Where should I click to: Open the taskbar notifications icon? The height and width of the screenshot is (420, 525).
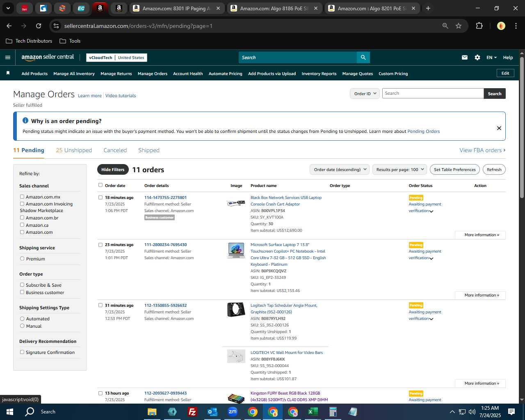pos(511,412)
